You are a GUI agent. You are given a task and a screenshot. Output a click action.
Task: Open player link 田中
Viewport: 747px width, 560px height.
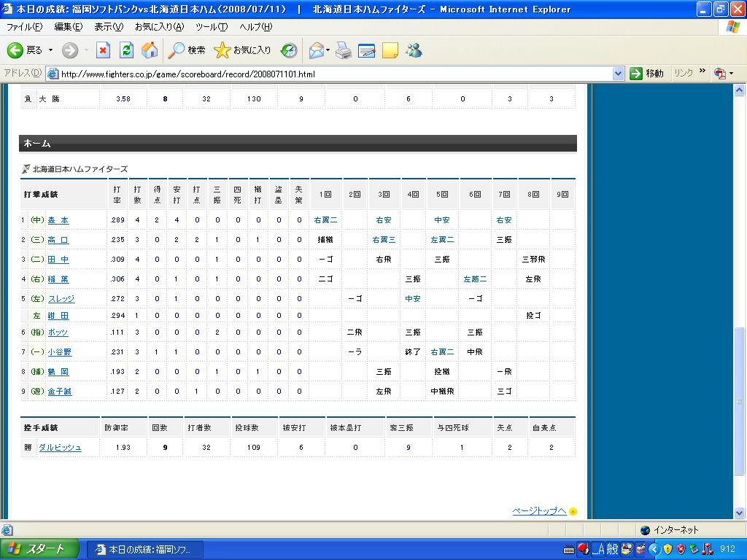click(58, 260)
